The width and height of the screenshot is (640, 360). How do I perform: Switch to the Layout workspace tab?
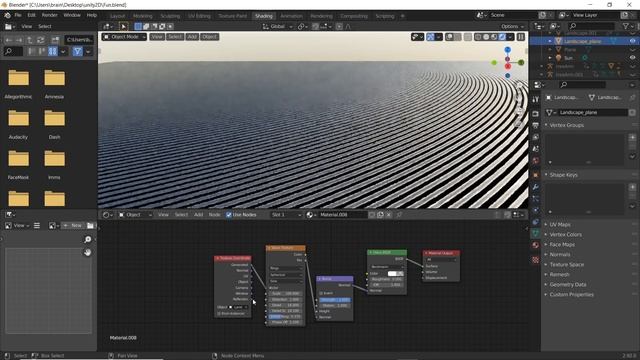pos(117,16)
